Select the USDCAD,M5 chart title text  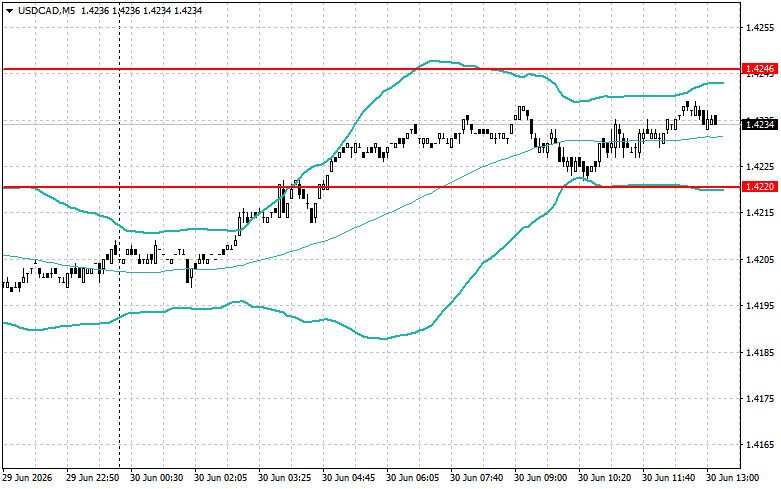46,10
